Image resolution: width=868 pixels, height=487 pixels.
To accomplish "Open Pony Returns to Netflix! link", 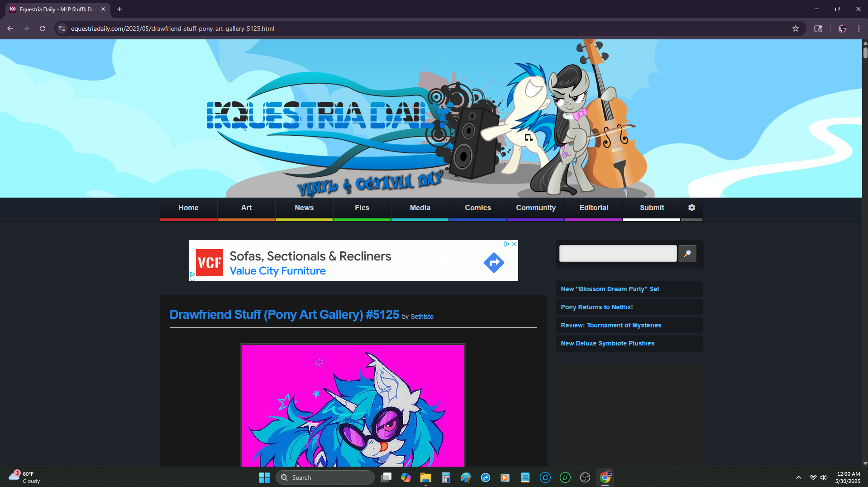I will point(596,307).
